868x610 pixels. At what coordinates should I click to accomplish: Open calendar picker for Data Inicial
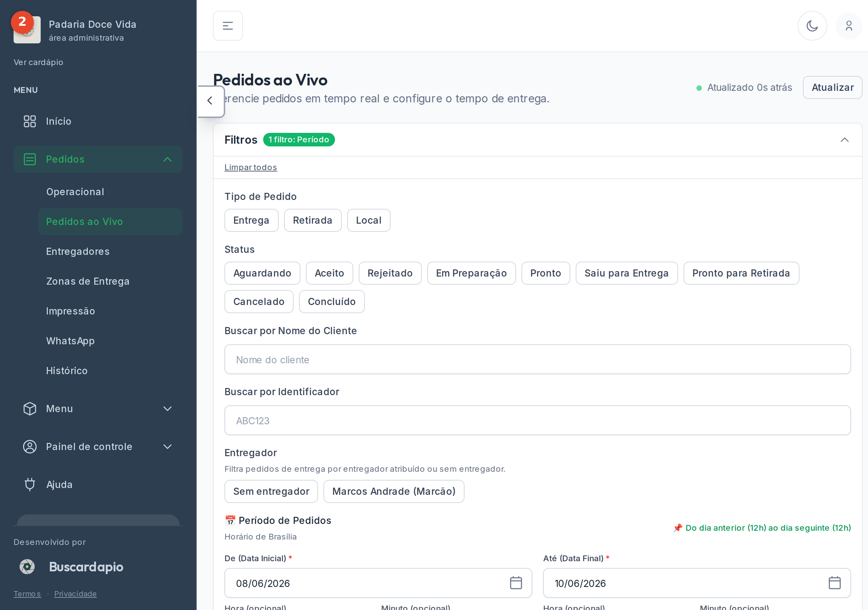point(516,583)
